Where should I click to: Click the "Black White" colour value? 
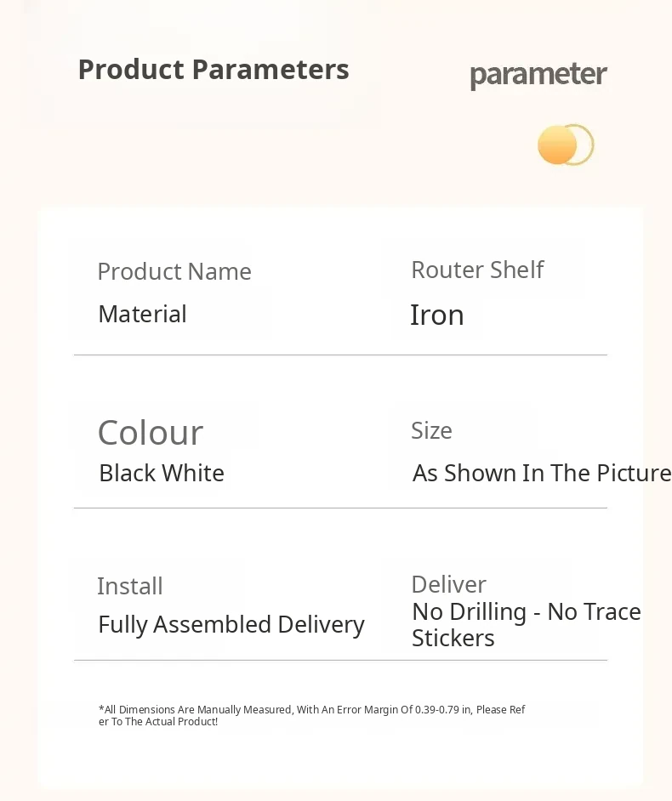point(162,474)
